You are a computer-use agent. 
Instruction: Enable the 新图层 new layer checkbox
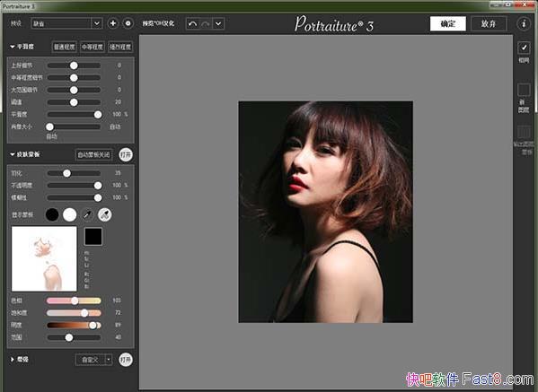point(524,90)
